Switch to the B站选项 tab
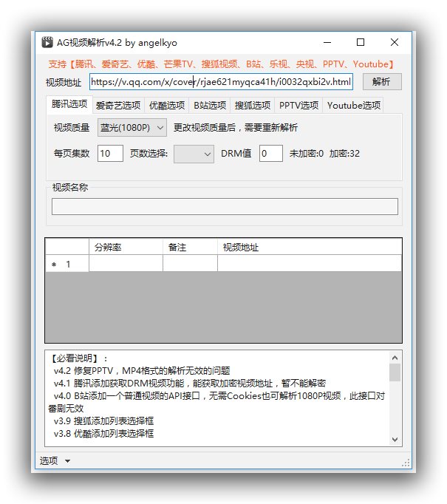447x504 pixels. [210, 105]
